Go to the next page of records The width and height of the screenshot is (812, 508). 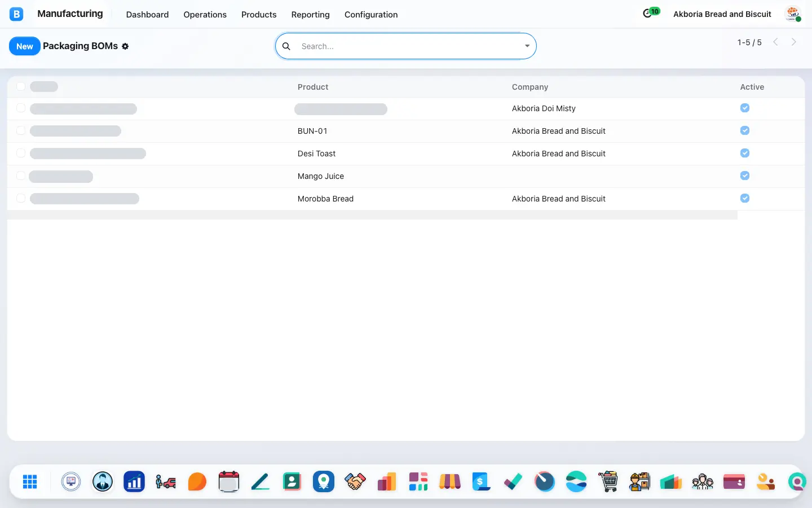(794, 42)
